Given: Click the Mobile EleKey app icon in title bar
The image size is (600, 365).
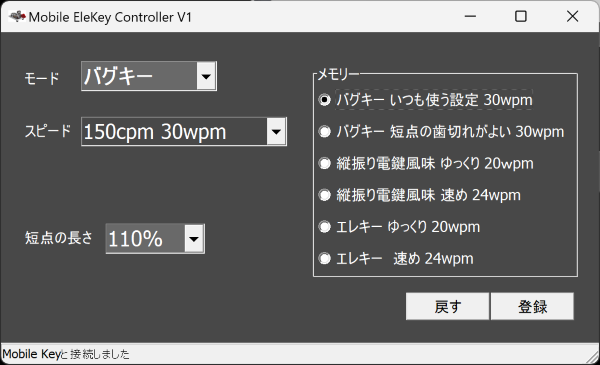Looking at the screenshot, I should pos(17,16).
